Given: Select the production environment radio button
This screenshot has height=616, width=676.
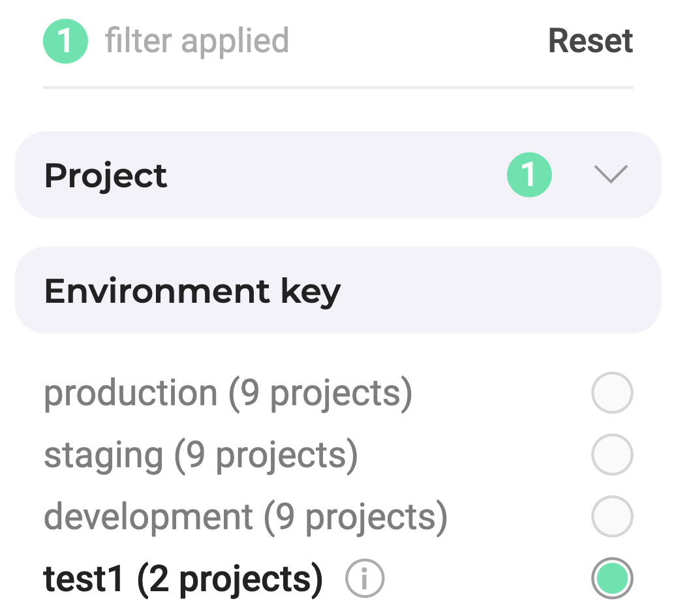Looking at the screenshot, I should tap(612, 393).
